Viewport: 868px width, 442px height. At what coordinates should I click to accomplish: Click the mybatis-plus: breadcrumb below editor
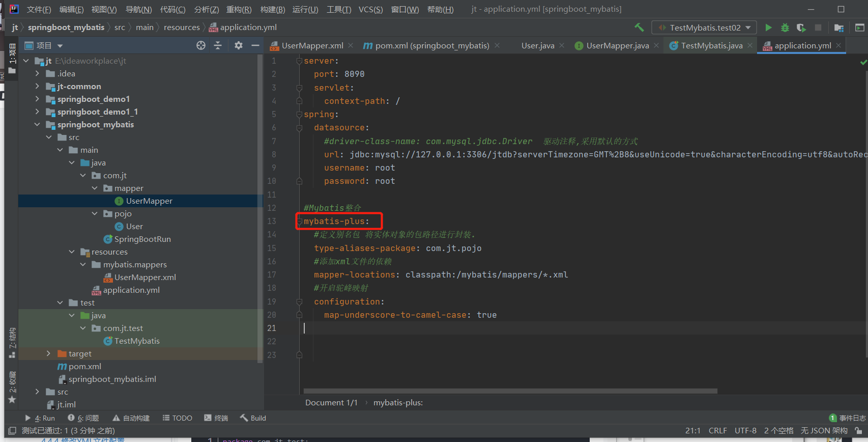click(398, 403)
